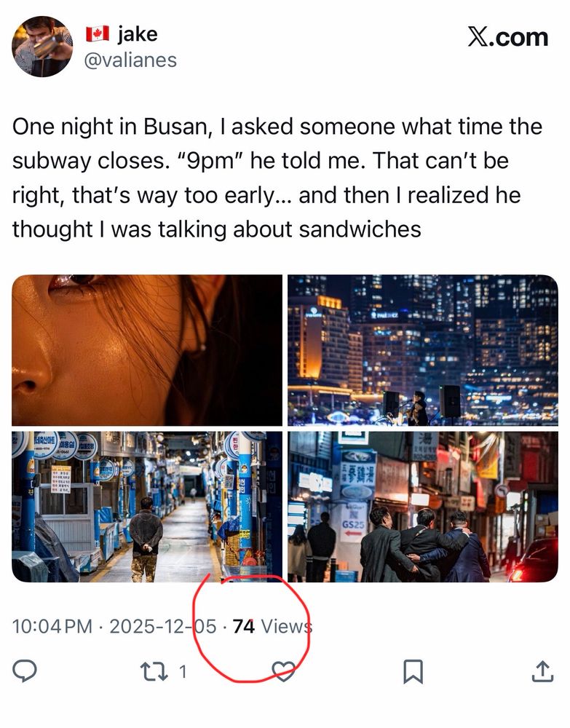This screenshot has height=728, width=570.
Task: Bookmark this post
Action: click(x=413, y=671)
